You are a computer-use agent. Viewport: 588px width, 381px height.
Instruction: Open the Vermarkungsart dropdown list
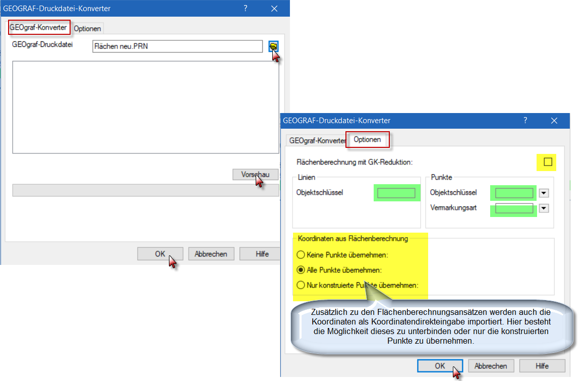544,208
